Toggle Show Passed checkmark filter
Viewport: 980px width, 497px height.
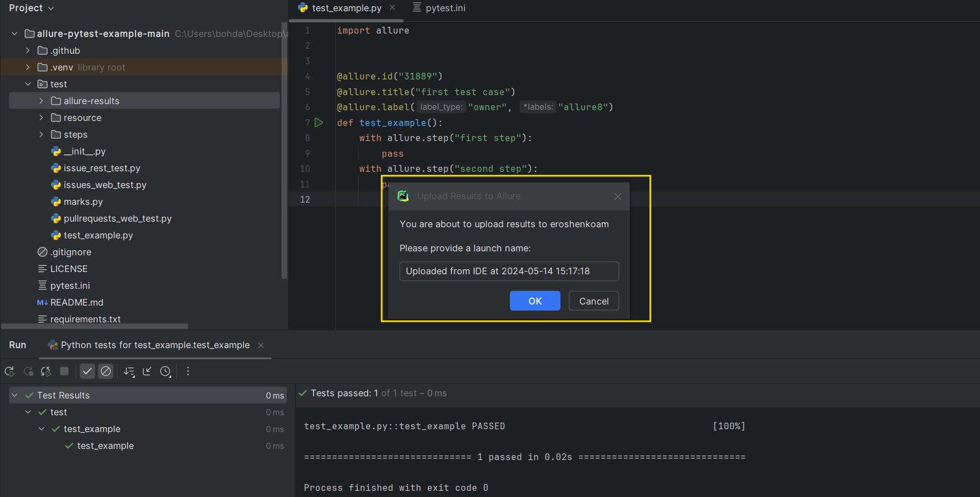tap(87, 371)
